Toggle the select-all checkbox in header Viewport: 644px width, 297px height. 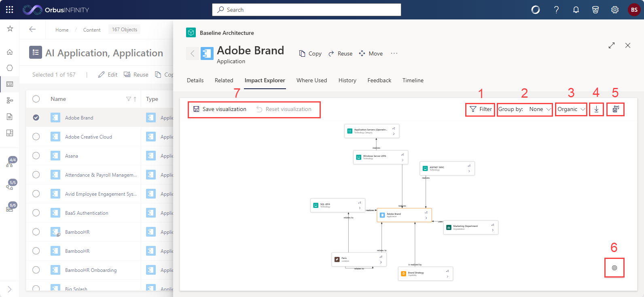(36, 99)
